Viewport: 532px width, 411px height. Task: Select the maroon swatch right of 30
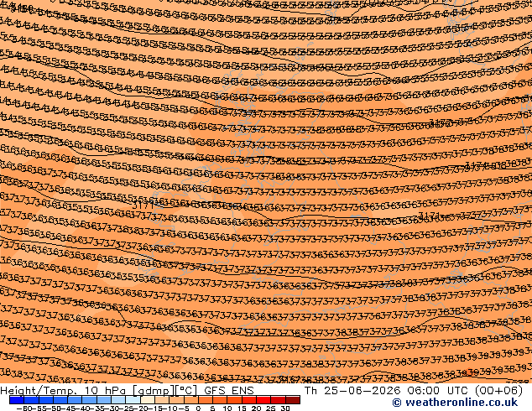[x=293, y=400]
